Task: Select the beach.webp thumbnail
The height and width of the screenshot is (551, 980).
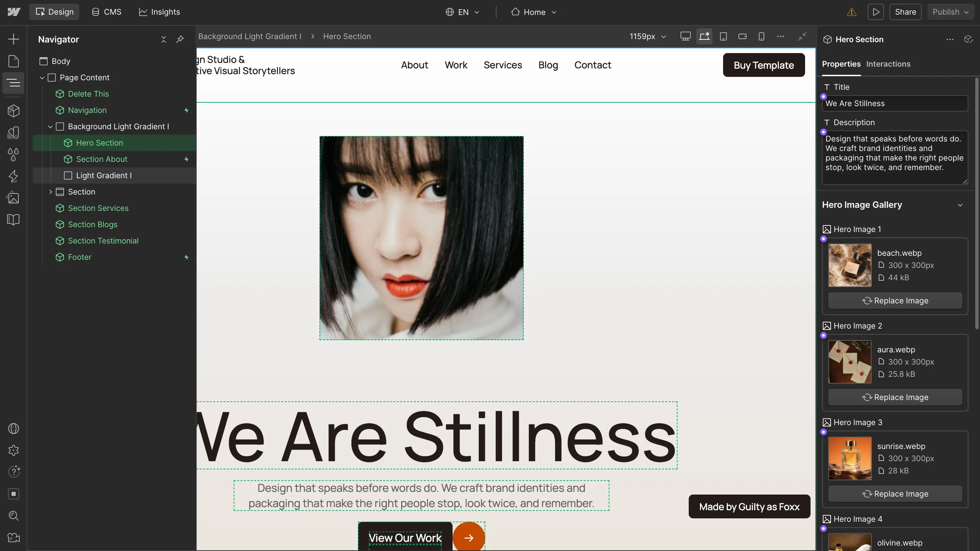Action: click(x=850, y=265)
